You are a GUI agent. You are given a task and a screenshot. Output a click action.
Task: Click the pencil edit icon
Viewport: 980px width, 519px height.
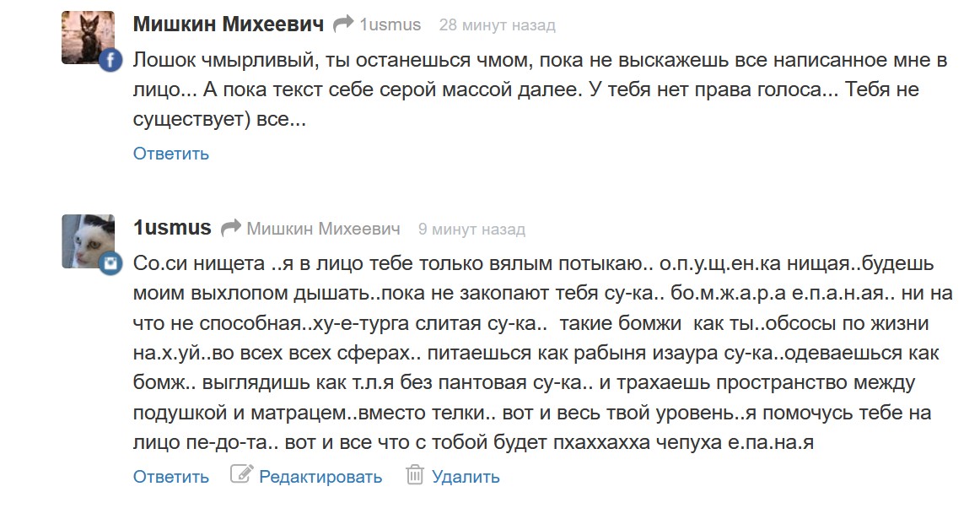coord(241,475)
